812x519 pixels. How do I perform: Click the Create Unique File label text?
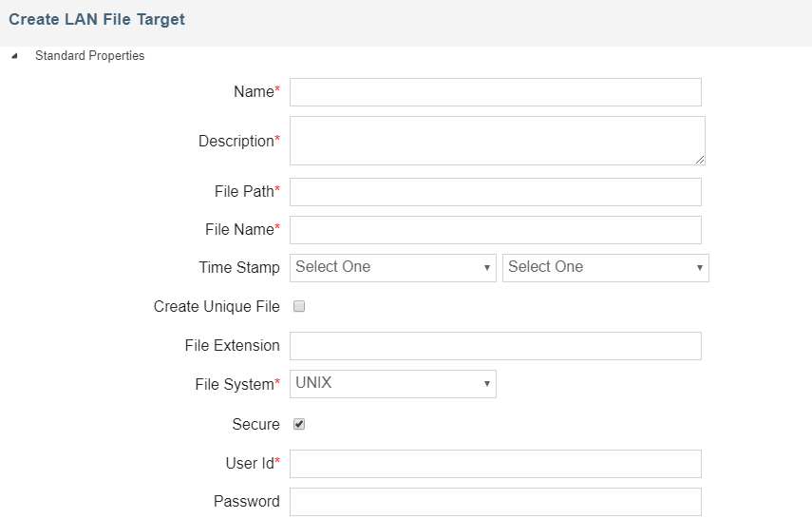217,307
